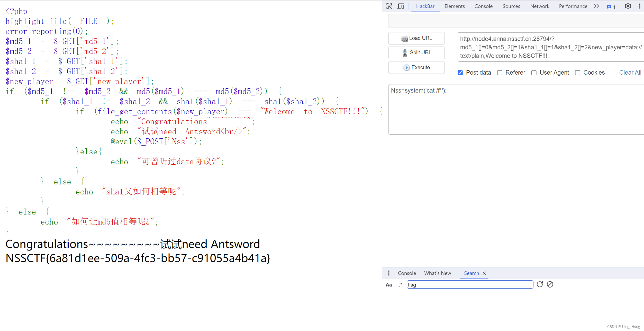Open the DevTools three-dot customize menu
This screenshot has width=644, height=331.
click(x=640, y=6)
